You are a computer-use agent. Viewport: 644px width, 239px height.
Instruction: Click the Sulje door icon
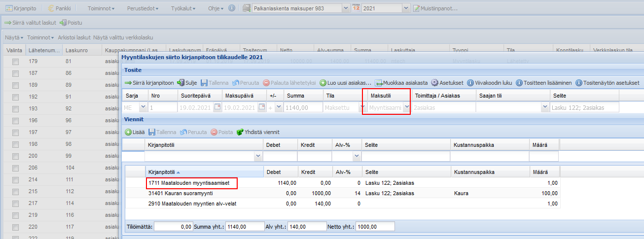(180, 83)
